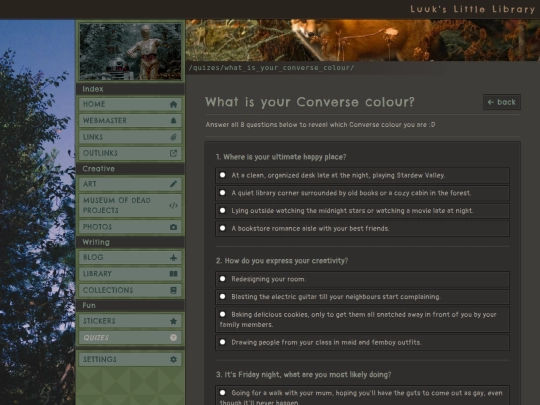Open the COLLECTIONS page
Image resolution: width=540 pixels, height=405 pixels.
[130, 290]
